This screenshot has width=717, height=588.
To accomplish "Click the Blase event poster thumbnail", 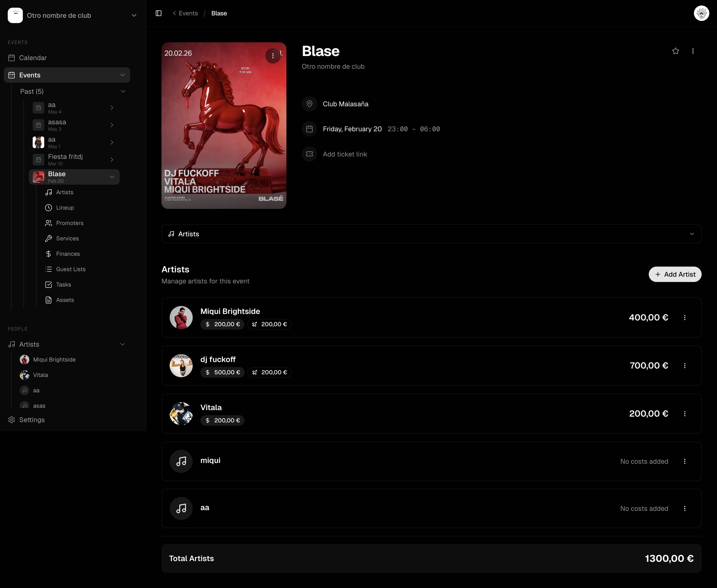I will (224, 126).
